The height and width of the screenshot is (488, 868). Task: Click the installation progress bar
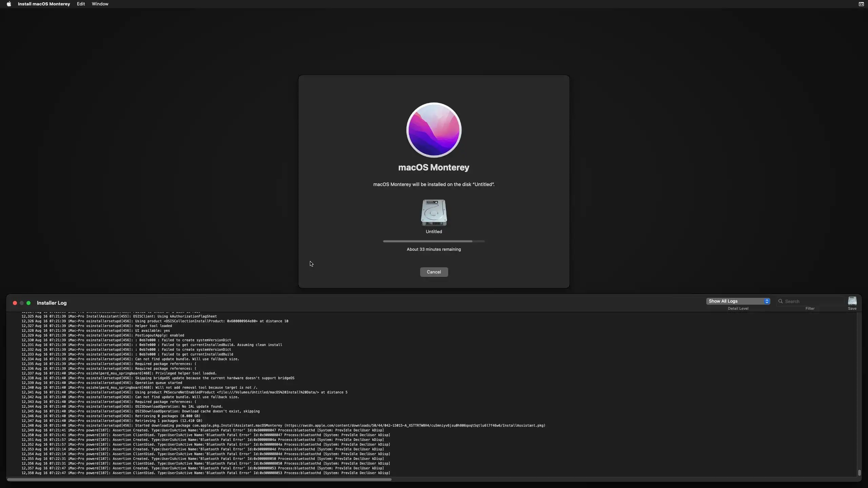click(x=434, y=241)
